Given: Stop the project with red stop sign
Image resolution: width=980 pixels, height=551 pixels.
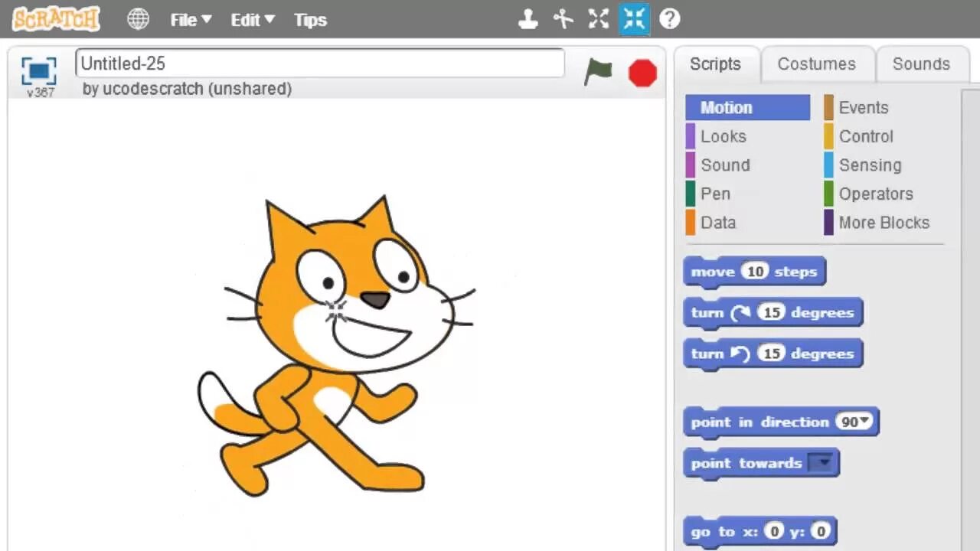Looking at the screenshot, I should click(642, 73).
